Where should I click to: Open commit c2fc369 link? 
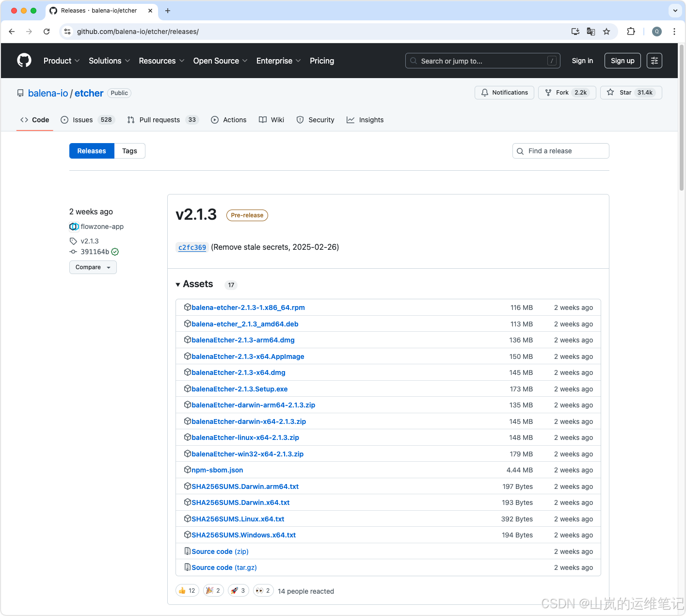pyautogui.click(x=192, y=247)
